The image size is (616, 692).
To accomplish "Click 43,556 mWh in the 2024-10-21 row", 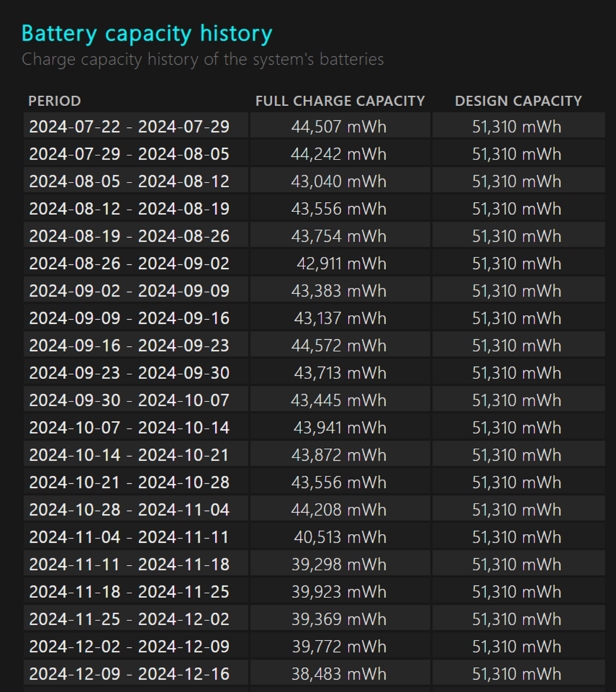I will 339,483.
